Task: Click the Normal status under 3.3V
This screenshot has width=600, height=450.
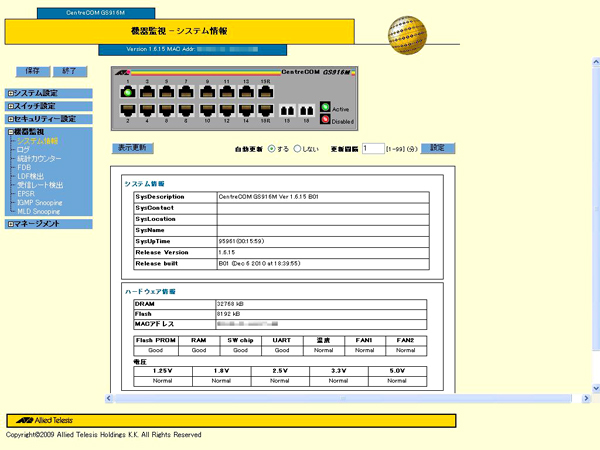Action: coord(338,381)
